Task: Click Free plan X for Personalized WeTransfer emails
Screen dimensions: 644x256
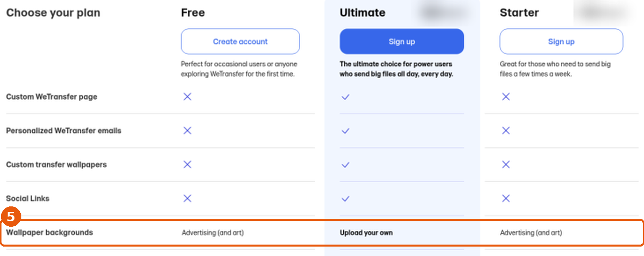Action: 187,130
